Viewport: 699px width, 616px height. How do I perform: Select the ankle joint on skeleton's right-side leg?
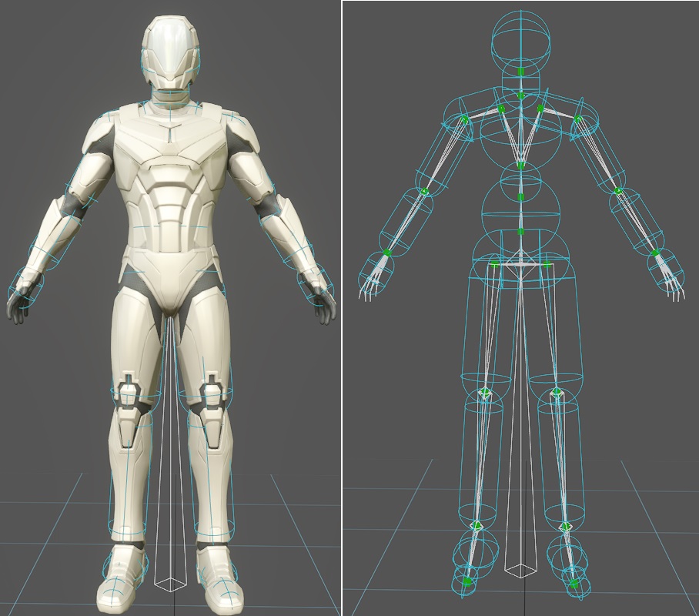pos(566,527)
